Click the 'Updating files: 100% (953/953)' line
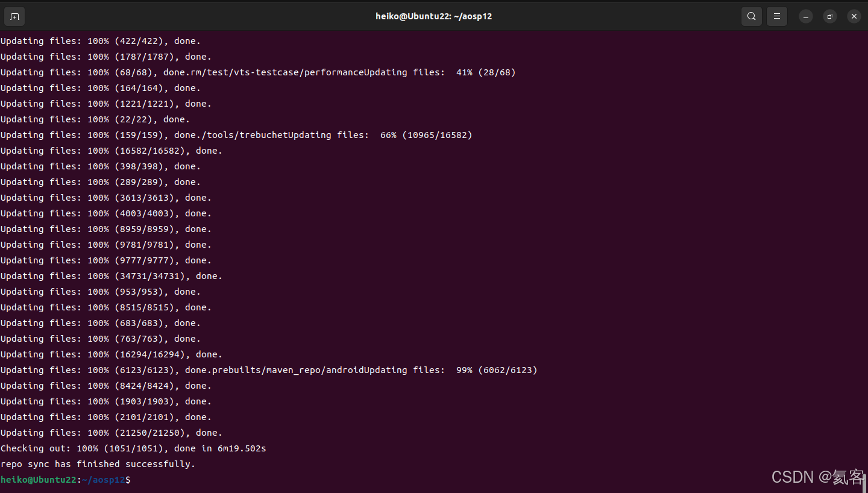 [x=101, y=292]
